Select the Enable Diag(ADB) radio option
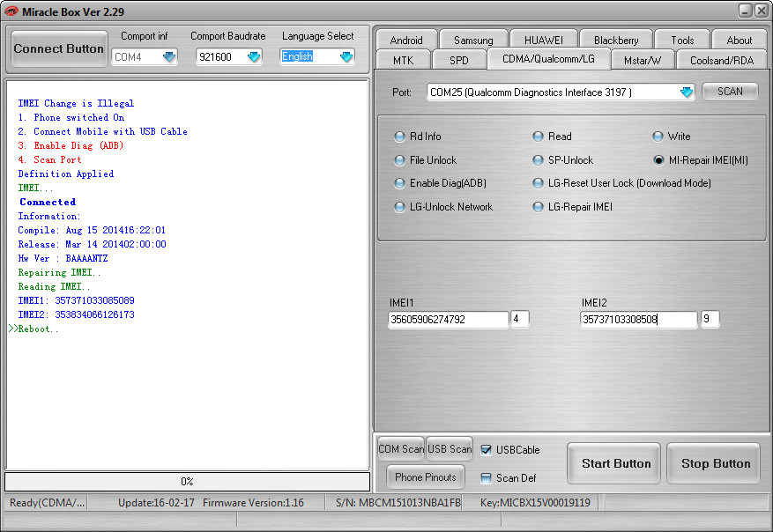Viewport: 773px width, 532px height. point(440,183)
